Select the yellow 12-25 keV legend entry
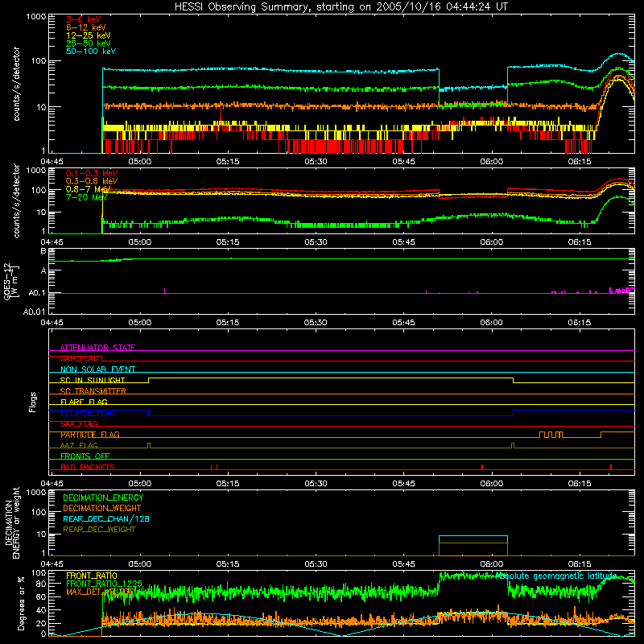 tap(89, 35)
